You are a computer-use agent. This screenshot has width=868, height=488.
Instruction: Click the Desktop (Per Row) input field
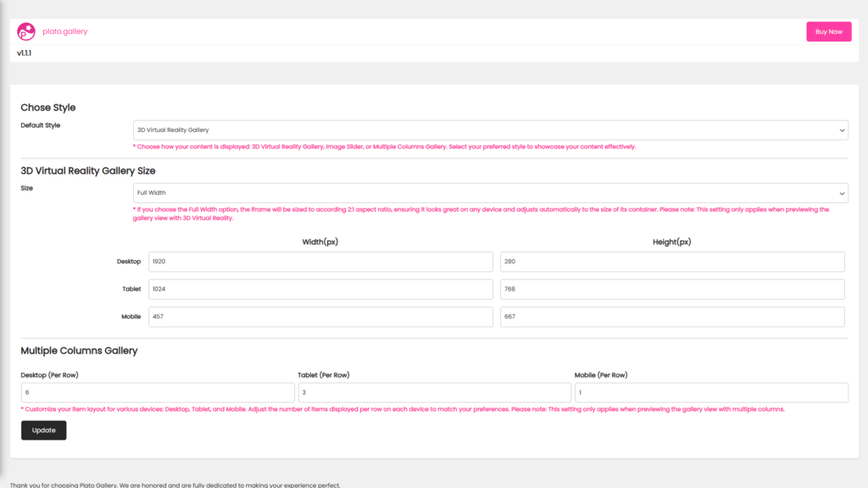(x=158, y=392)
